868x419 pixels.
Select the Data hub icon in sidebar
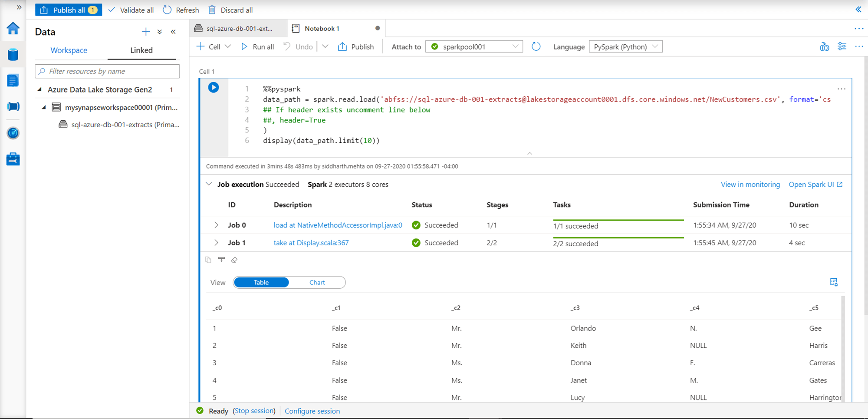(13, 54)
